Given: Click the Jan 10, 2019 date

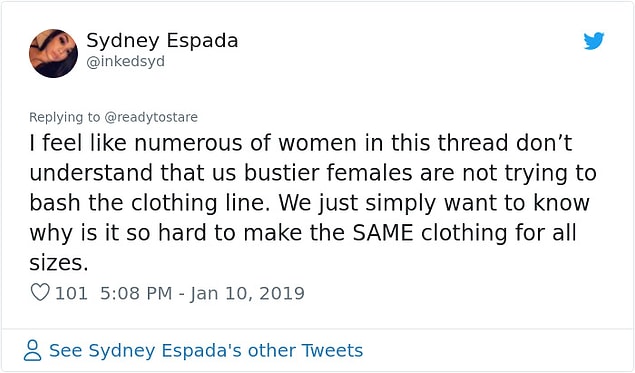Looking at the screenshot, I should 247,293.
